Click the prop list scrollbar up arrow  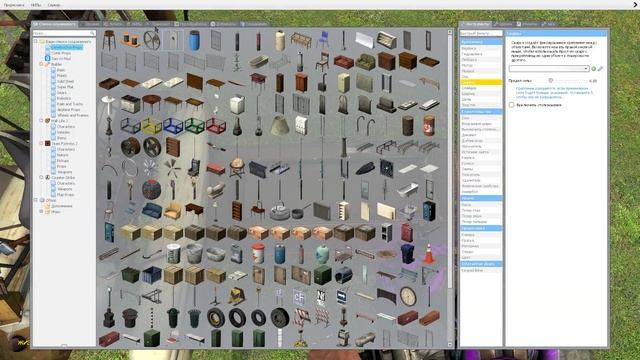[x=450, y=31]
